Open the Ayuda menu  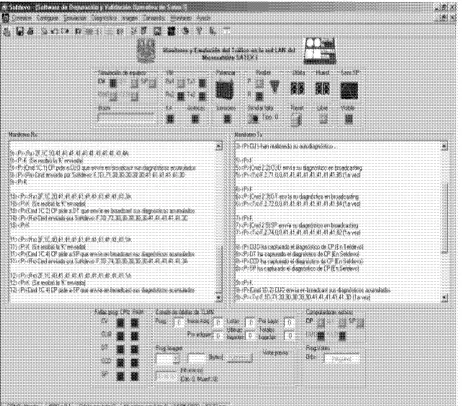pyautogui.click(x=203, y=18)
